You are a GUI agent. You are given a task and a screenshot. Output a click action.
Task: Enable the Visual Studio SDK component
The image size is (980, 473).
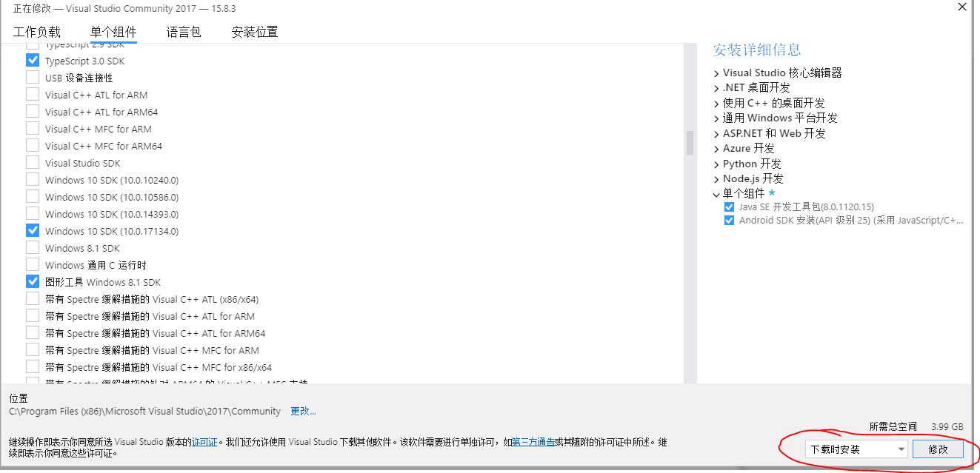coord(32,162)
